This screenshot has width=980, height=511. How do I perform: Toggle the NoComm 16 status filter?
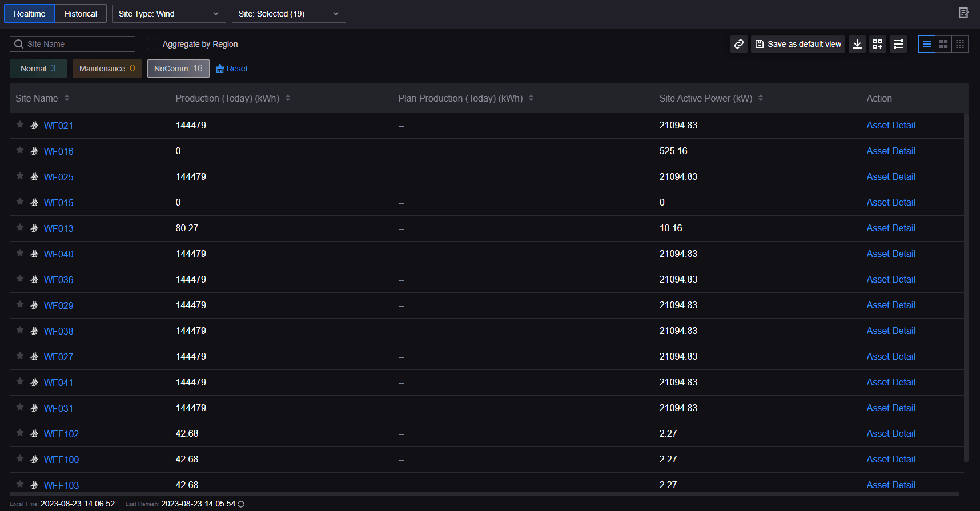(178, 69)
